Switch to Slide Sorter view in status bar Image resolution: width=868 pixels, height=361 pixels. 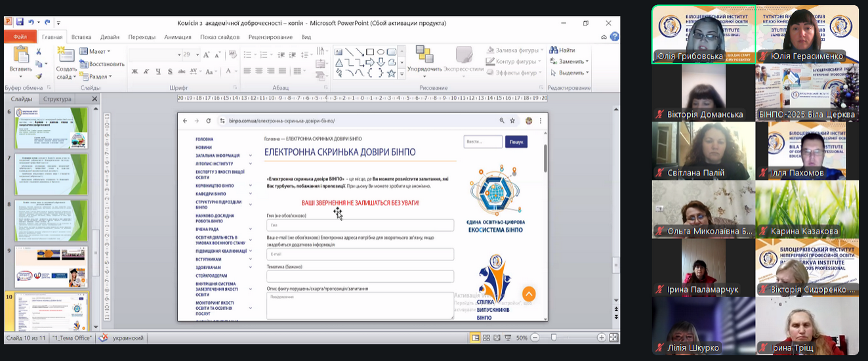(486, 337)
